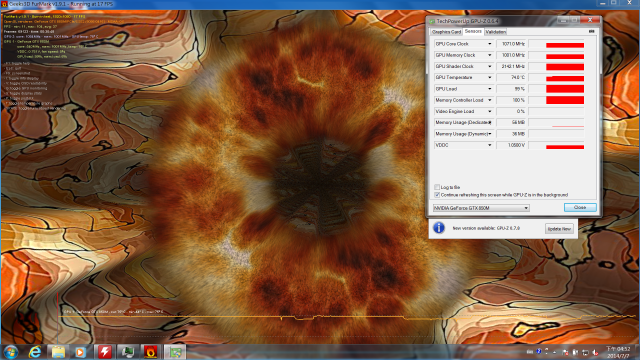
Task: Select the Sensors tab
Action: point(473,31)
